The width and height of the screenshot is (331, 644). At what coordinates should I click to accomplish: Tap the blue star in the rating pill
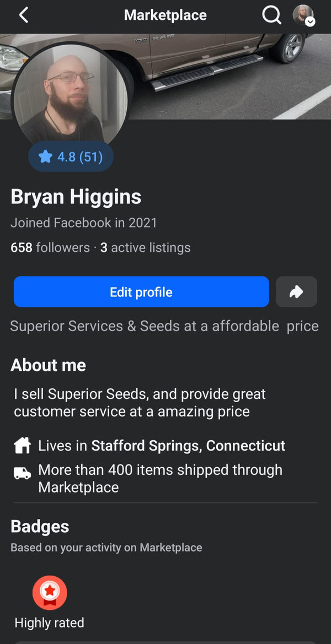coord(45,157)
